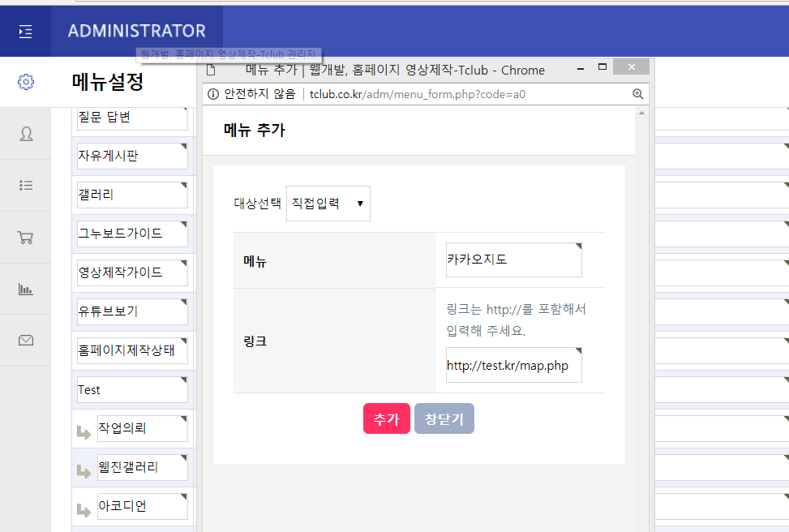
Task: Click the 메뉴 input field with 카카오지도
Action: [513, 260]
